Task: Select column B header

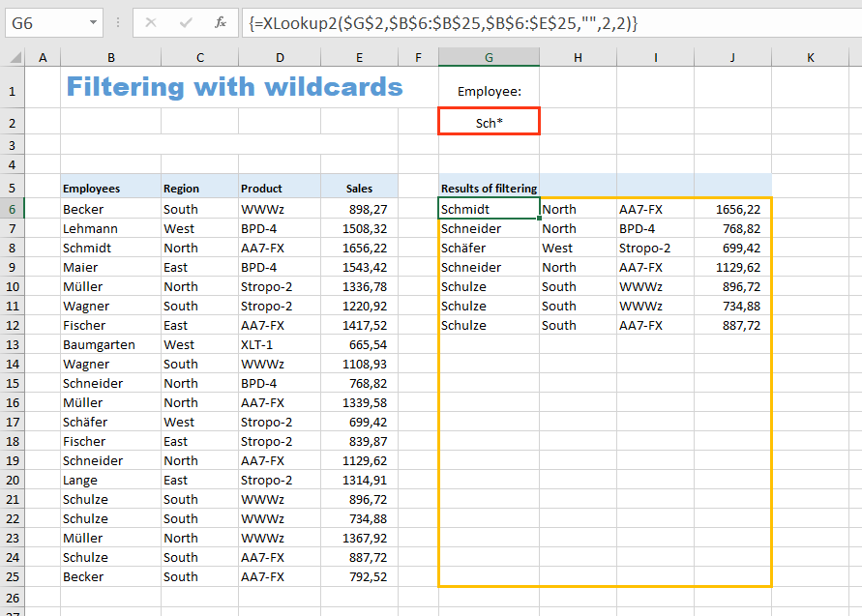Action: point(110,57)
